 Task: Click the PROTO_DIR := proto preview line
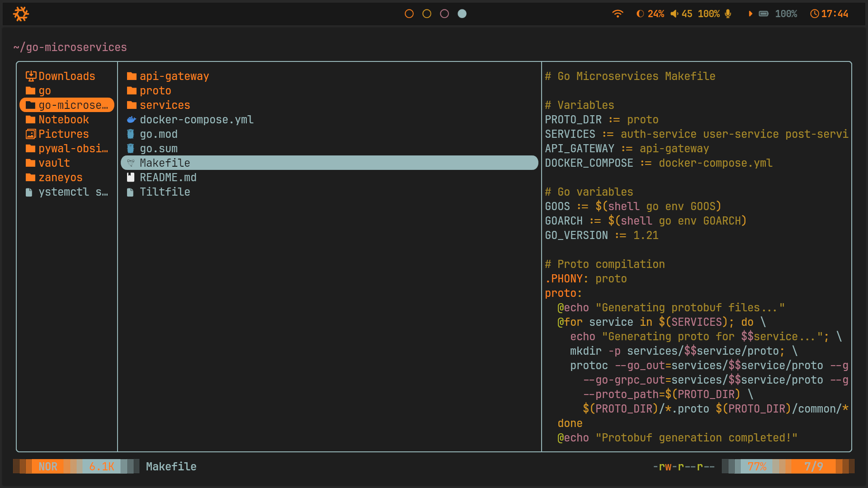pyautogui.click(x=602, y=120)
